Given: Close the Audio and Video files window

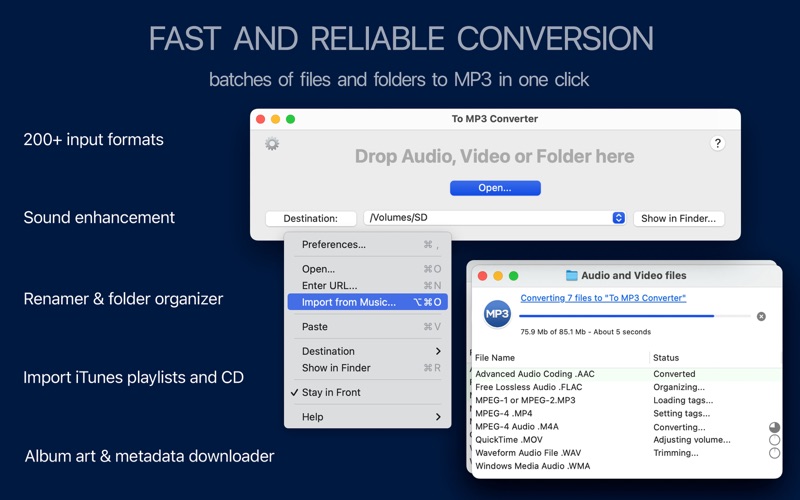Looking at the screenshot, I should (482, 276).
